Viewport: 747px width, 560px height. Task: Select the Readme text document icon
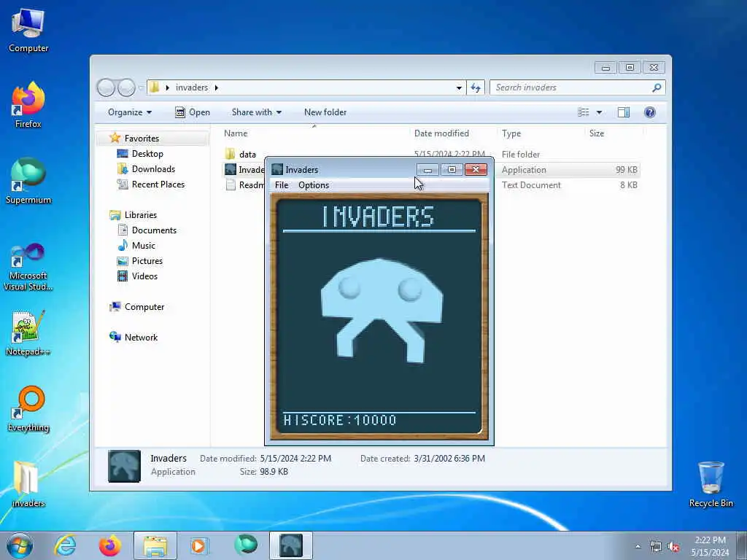(231, 184)
